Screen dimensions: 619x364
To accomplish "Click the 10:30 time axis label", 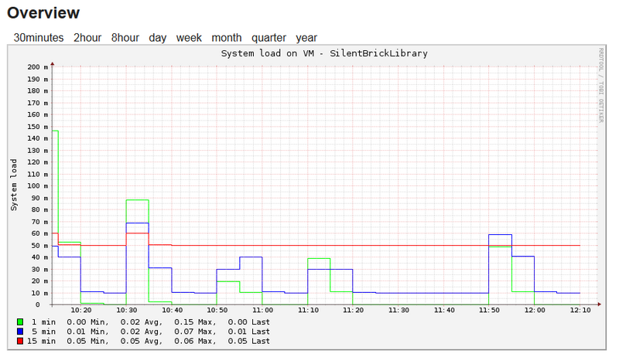I will click(x=126, y=310).
